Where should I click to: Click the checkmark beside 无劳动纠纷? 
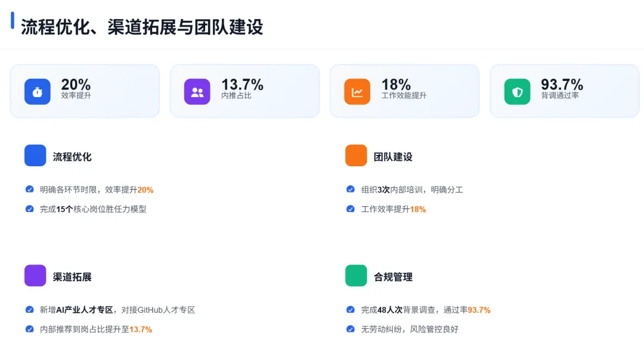[x=350, y=329]
